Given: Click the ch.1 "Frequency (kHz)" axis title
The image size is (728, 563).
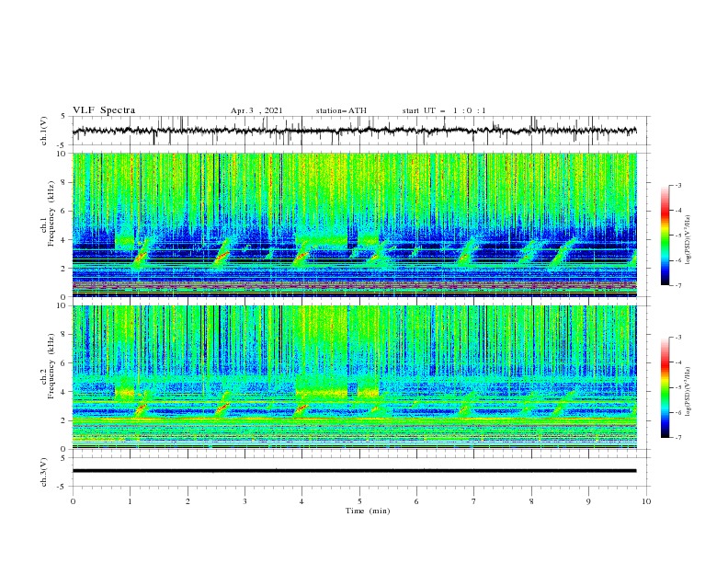Looking at the screenshot, I should point(51,213).
